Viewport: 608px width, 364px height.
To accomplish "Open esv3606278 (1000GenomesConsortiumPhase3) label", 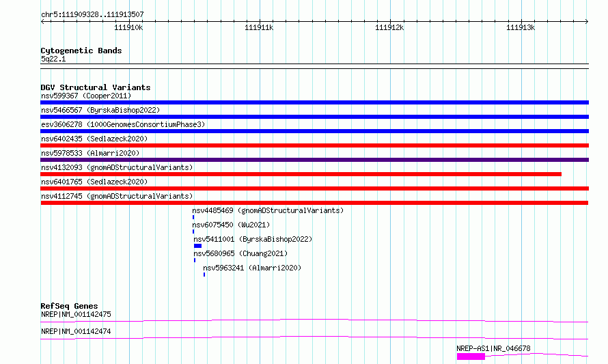I will (x=123, y=124).
